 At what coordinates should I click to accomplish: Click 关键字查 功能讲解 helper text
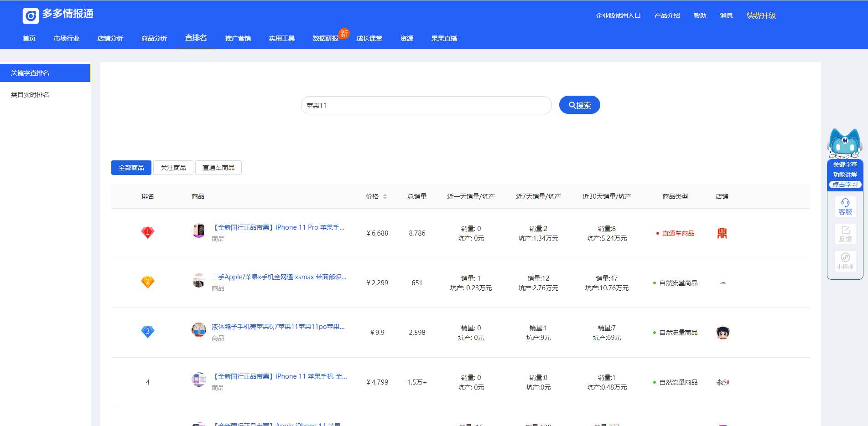pyautogui.click(x=845, y=169)
